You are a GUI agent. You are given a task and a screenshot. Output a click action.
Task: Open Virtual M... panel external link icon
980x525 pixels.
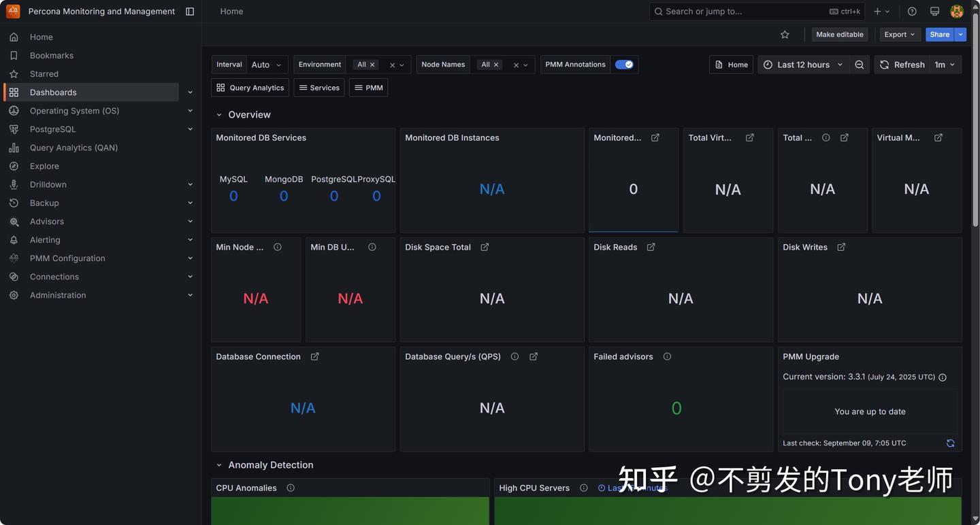(x=938, y=137)
